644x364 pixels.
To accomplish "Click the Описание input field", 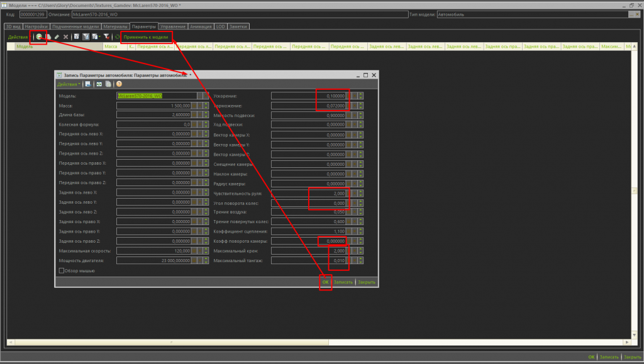I will pos(240,14).
